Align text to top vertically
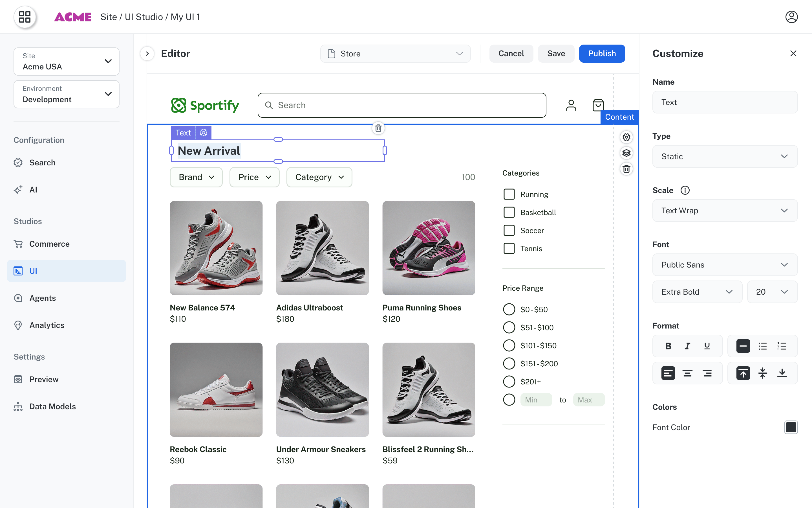The image size is (812, 508). (743, 373)
